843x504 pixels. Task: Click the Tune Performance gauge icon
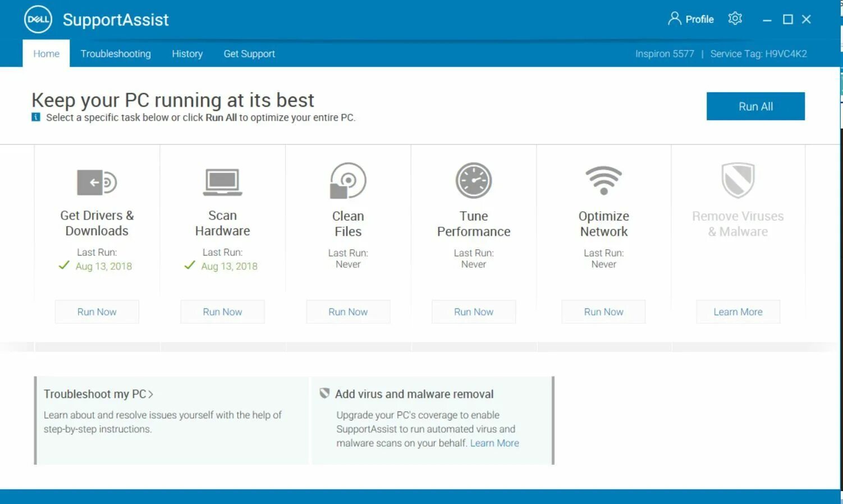coord(474,181)
